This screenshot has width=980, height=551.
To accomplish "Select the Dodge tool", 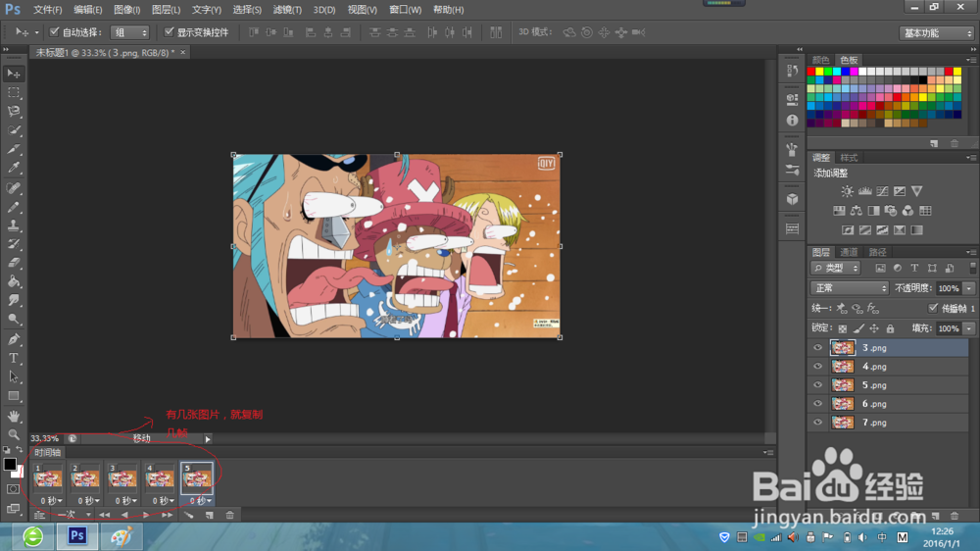I will coord(14,319).
